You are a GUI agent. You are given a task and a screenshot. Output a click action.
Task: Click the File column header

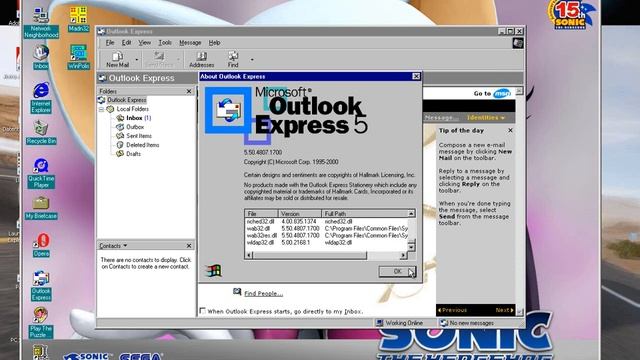(262, 213)
